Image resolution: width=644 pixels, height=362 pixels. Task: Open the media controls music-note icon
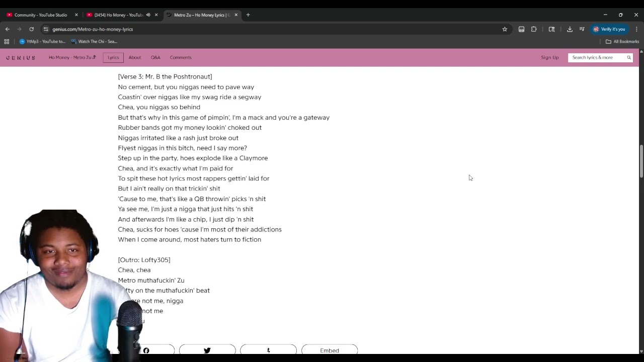582,29
